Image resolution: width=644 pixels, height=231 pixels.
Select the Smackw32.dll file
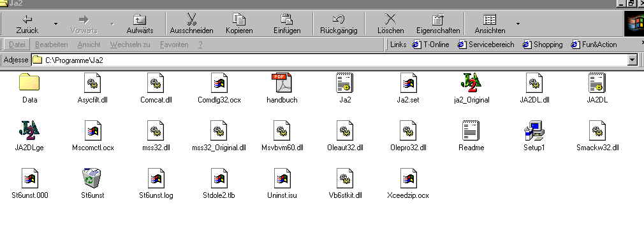597,136
